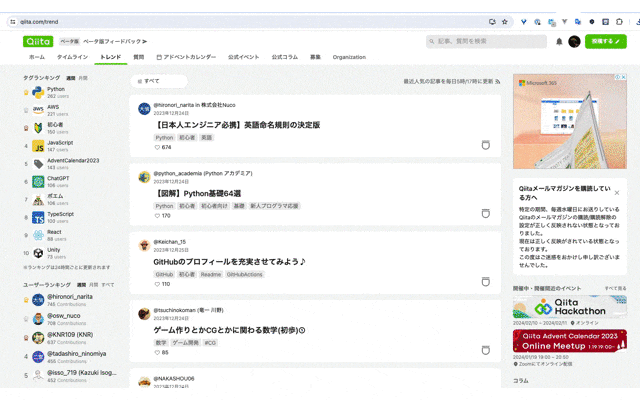Open ベータ版フィードバック link
The width and height of the screenshot is (640, 400).
(115, 41)
